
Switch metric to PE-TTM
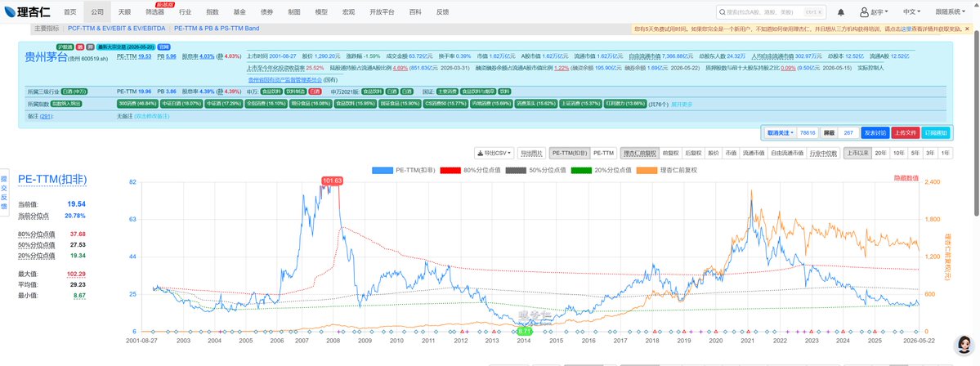603,153
